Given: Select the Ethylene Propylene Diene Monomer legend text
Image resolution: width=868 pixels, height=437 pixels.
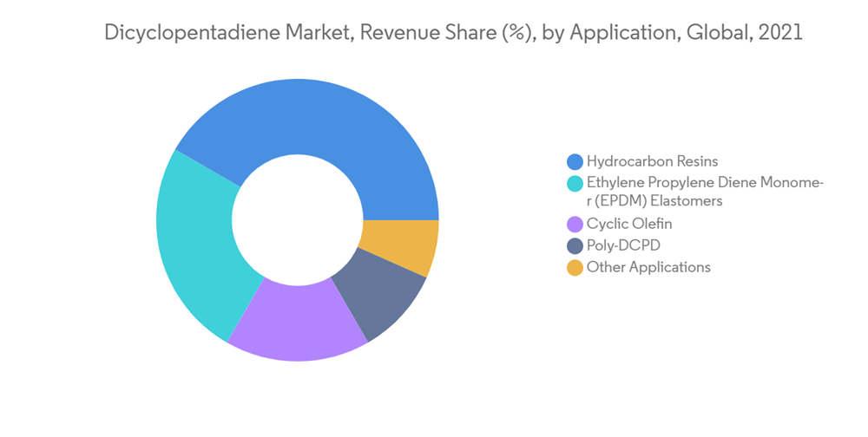Looking at the screenshot, I should pos(704,183).
